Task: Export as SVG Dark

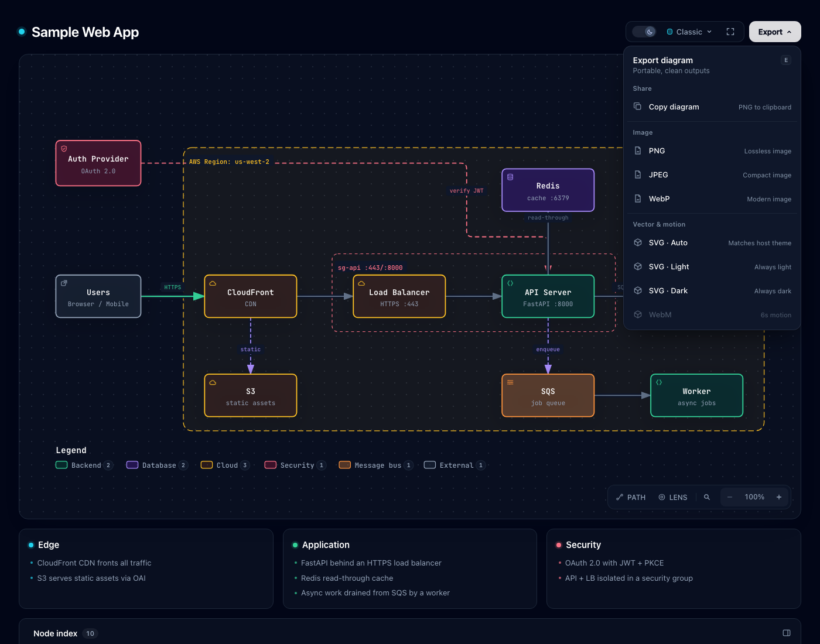Action: click(x=712, y=291)
